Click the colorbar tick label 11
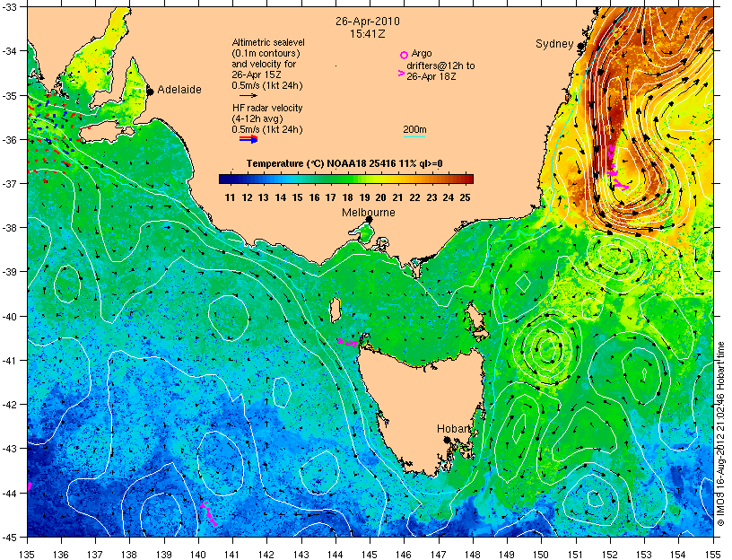732x560 pixels. (x=230, y=197)
